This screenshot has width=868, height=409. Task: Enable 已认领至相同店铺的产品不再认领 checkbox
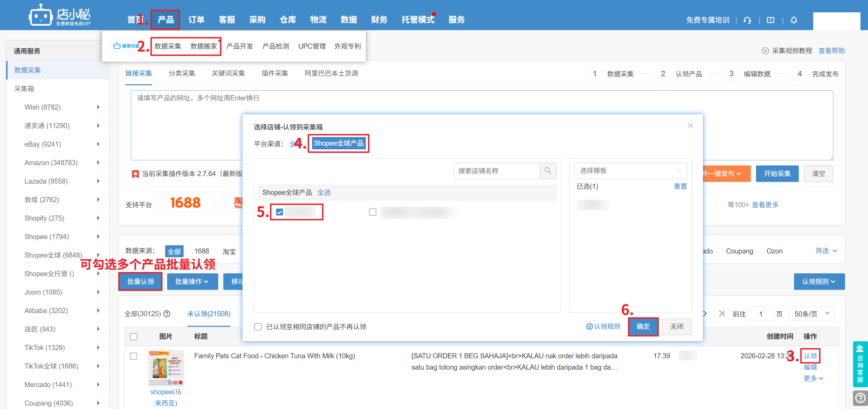[x=258, y=327]
